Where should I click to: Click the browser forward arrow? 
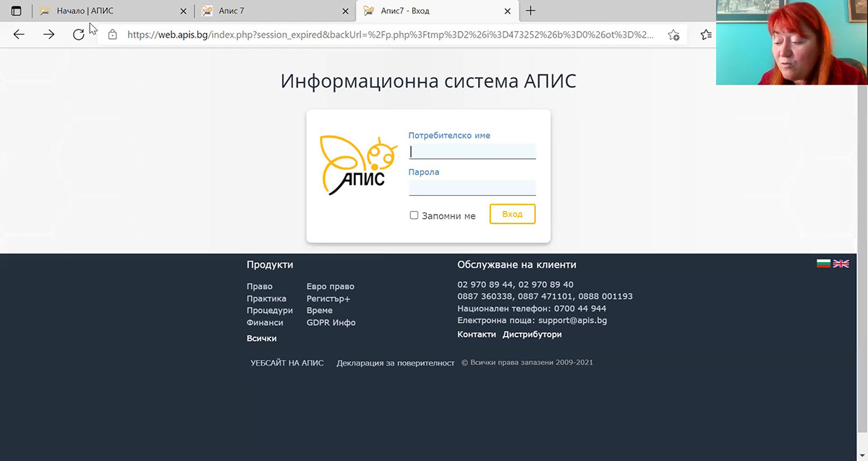[48, 35]
